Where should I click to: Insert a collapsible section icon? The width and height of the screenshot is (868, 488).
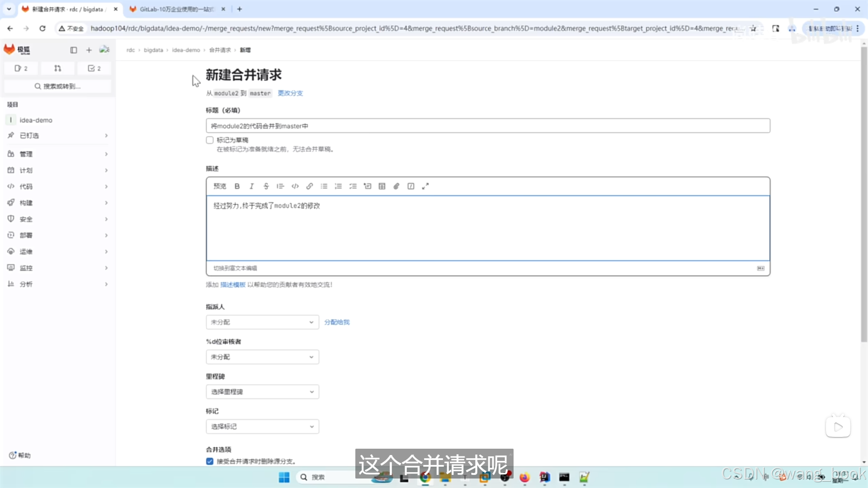pyautogui.click(x=367, y=186)
